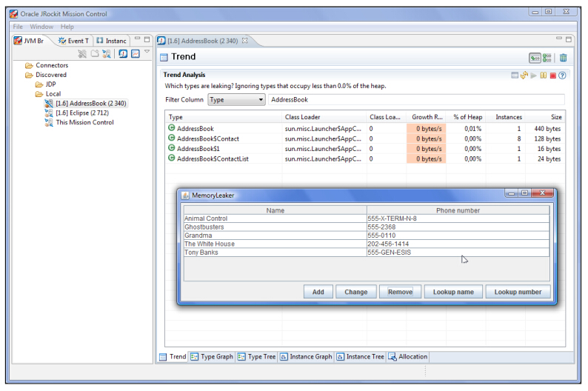Select the AddressBook$1 type row
The width and height of the screenshot is (588, 391).
coord(365,149)
